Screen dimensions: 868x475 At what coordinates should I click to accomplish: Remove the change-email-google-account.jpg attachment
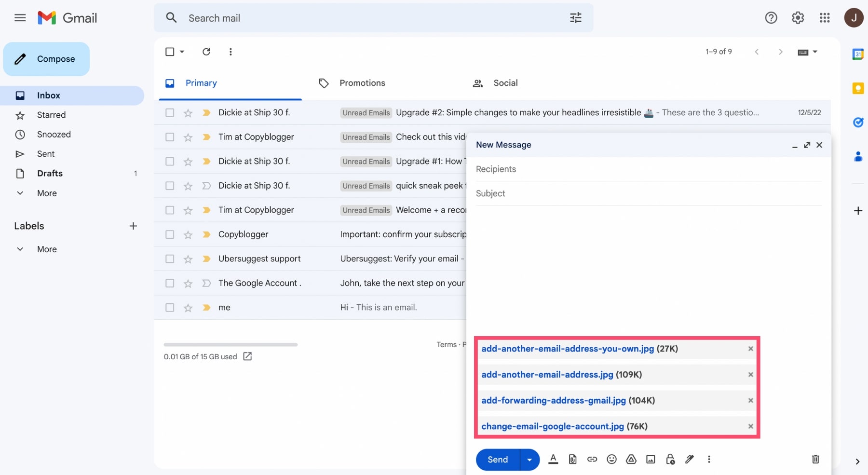(750, 426)
